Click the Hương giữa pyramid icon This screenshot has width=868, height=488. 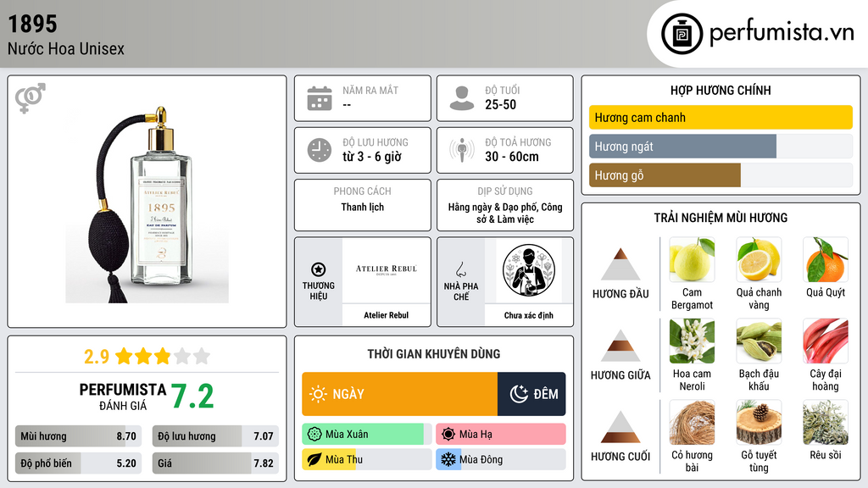(620, 346)
